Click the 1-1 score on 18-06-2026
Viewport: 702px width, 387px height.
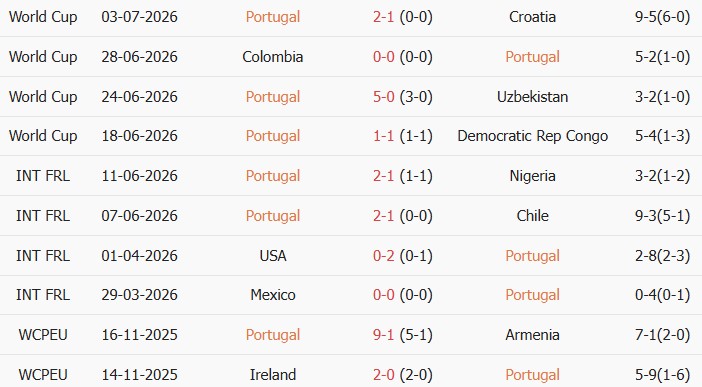[383, 136]
